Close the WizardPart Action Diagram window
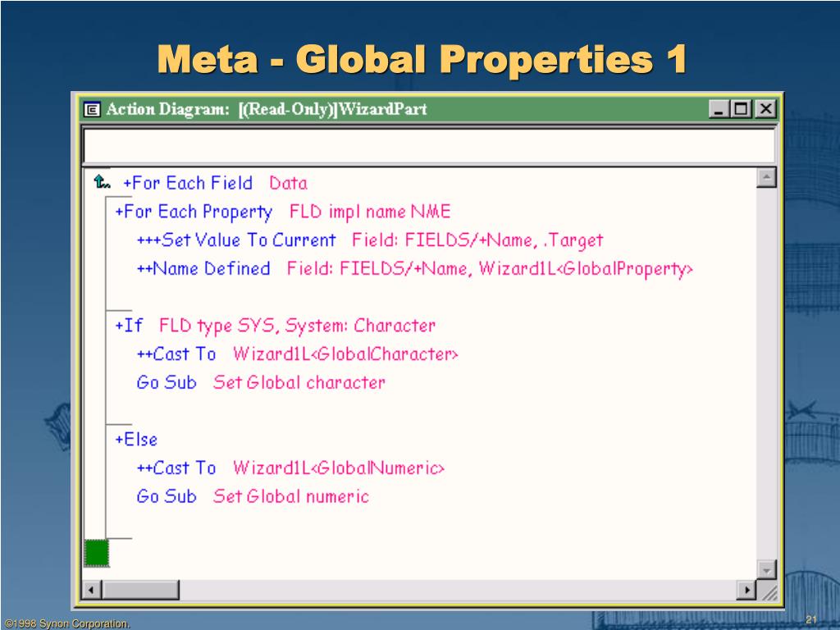 click(x=765, y=109)
